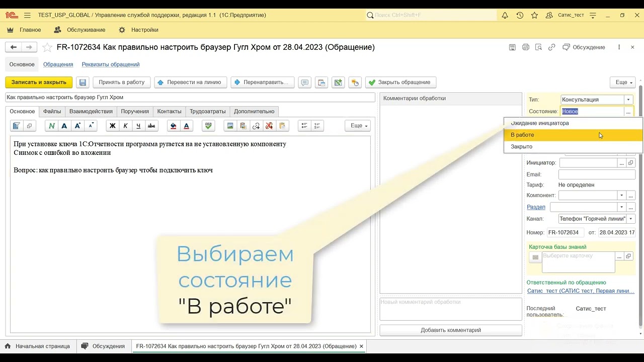Toggle italic К formatting
The height and width of the screenshot is (362, 644).
tap(125, 126)
